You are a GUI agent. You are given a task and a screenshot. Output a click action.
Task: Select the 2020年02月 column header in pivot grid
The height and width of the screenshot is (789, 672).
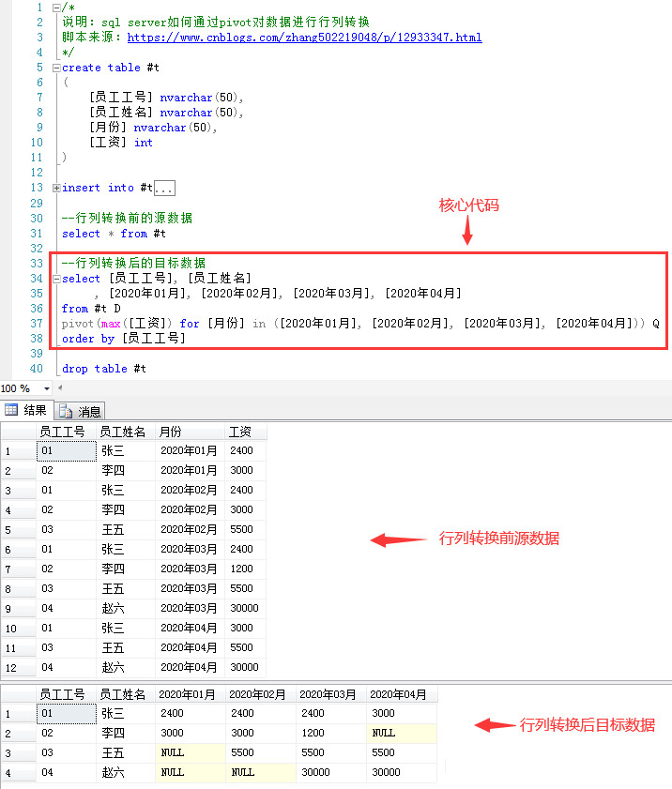pos(261,694)
